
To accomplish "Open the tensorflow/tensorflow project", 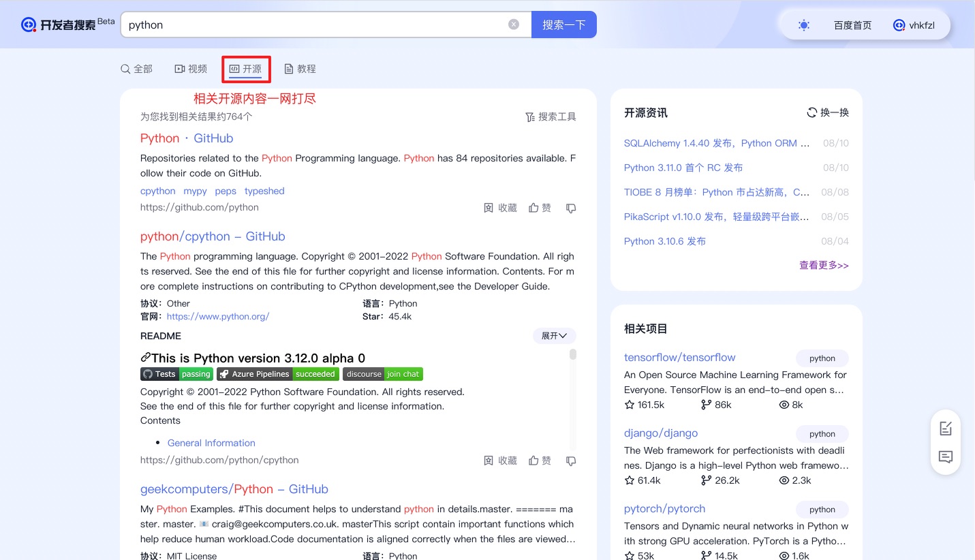I will pyautogui.click(x=680, y=358).
